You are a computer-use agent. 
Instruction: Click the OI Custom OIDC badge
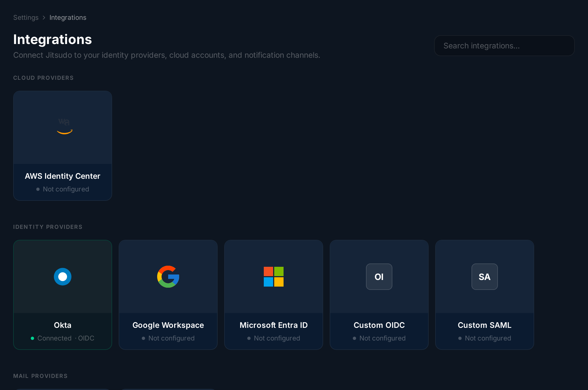379,277
